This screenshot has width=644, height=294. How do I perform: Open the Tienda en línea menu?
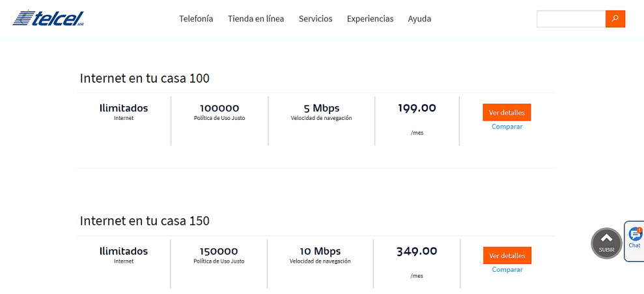pos(256,19)
